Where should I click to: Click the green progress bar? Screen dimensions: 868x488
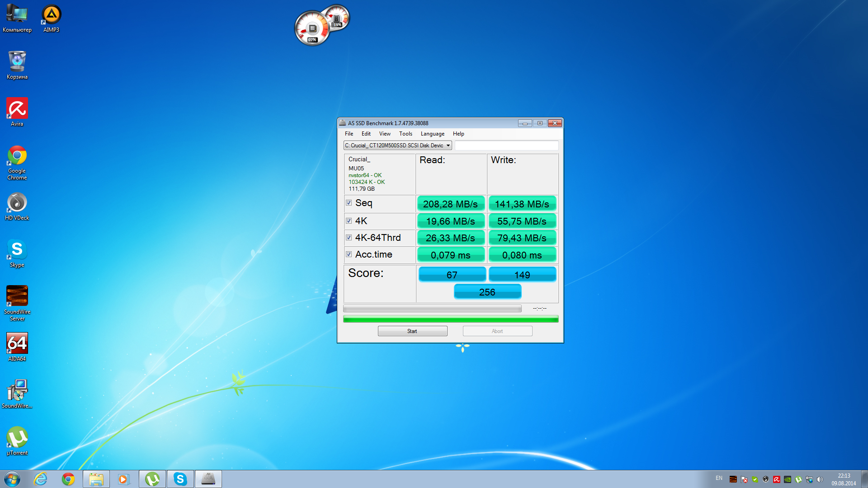point(450,319)
